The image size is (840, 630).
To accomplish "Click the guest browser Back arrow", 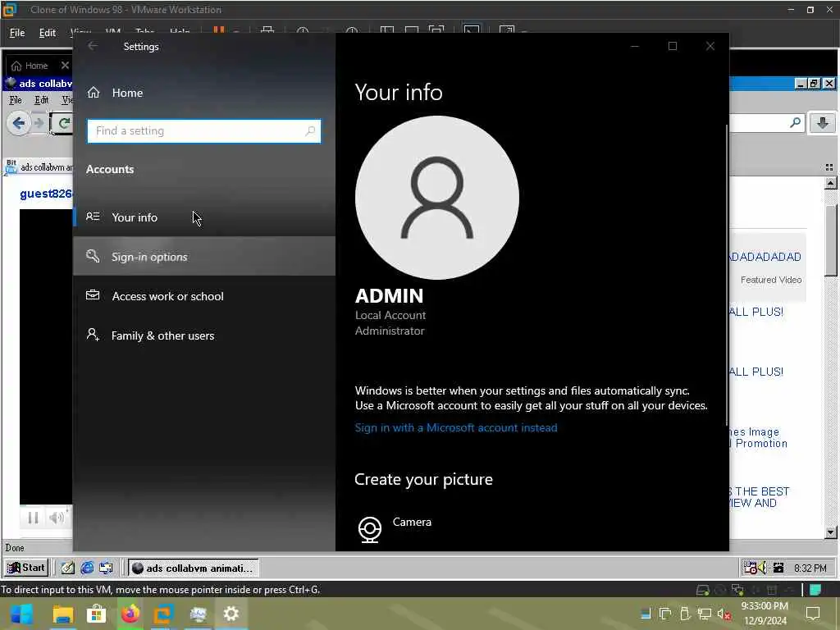I will pos(18,123).
